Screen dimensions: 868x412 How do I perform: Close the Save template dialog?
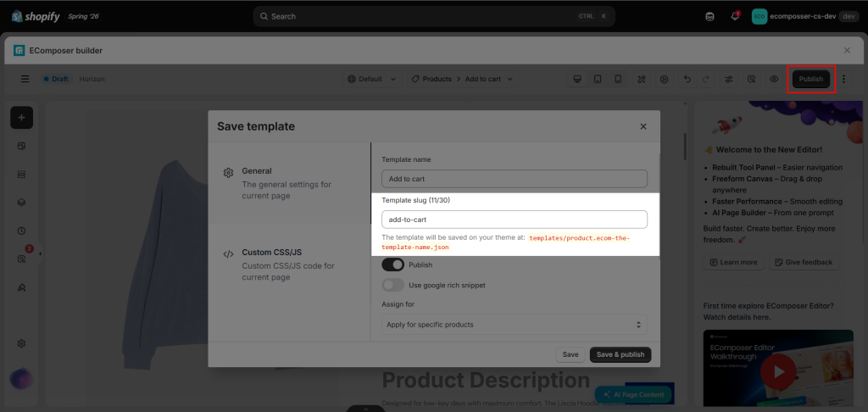point(643,126)
